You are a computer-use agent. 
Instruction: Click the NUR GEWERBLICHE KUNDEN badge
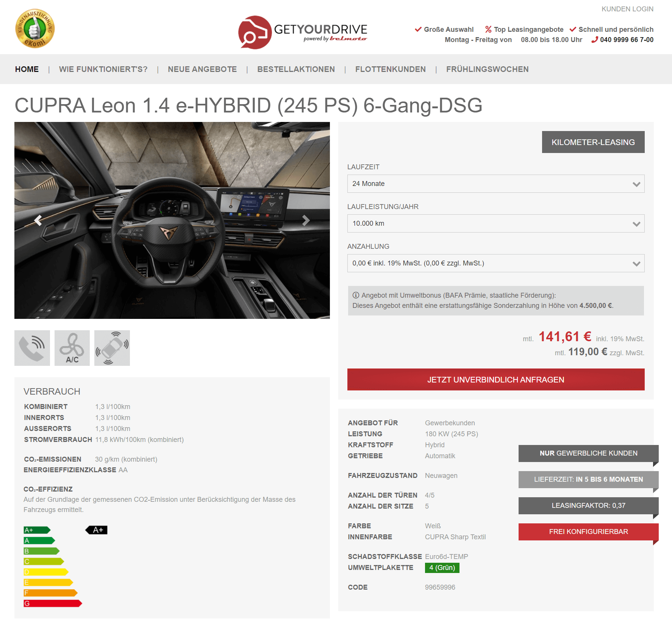[588, 453]
